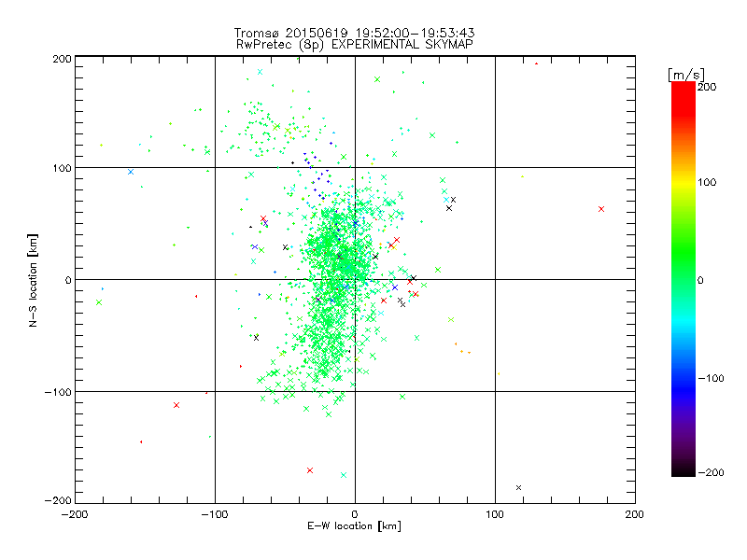Click the plot title 'Tromsø 20150619 19:52:00-19:53:43'

coord(354,33)
